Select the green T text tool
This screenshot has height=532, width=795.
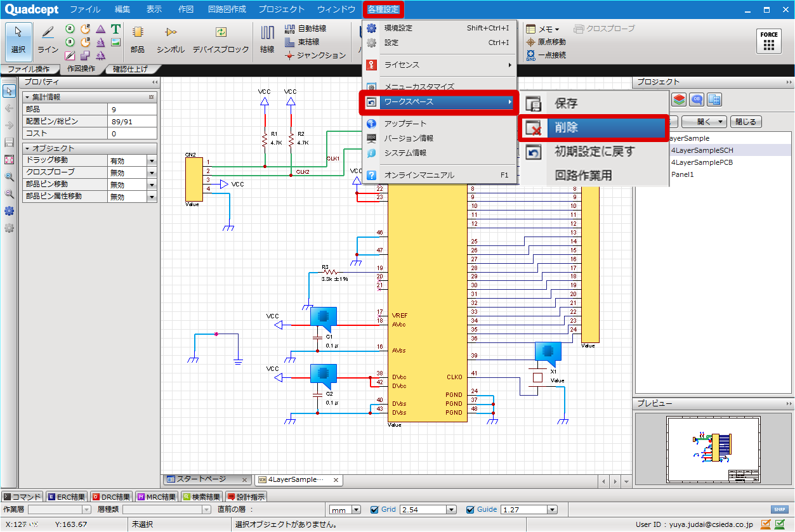tap(115, 29)
